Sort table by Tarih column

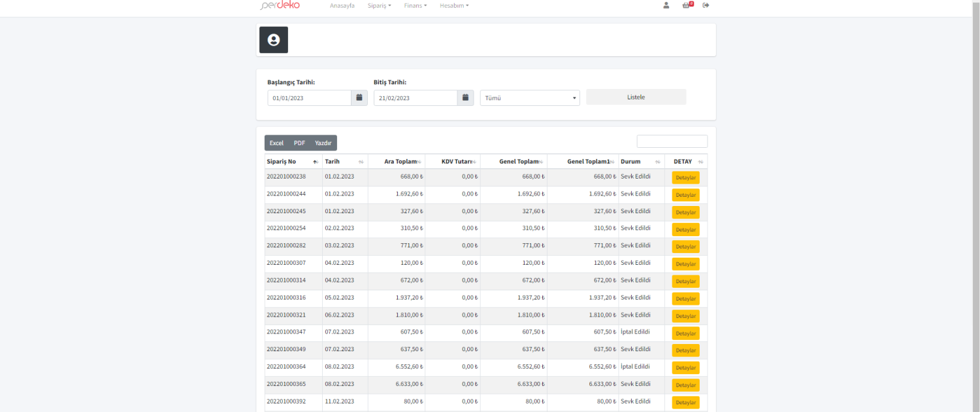tap(361, 162)
